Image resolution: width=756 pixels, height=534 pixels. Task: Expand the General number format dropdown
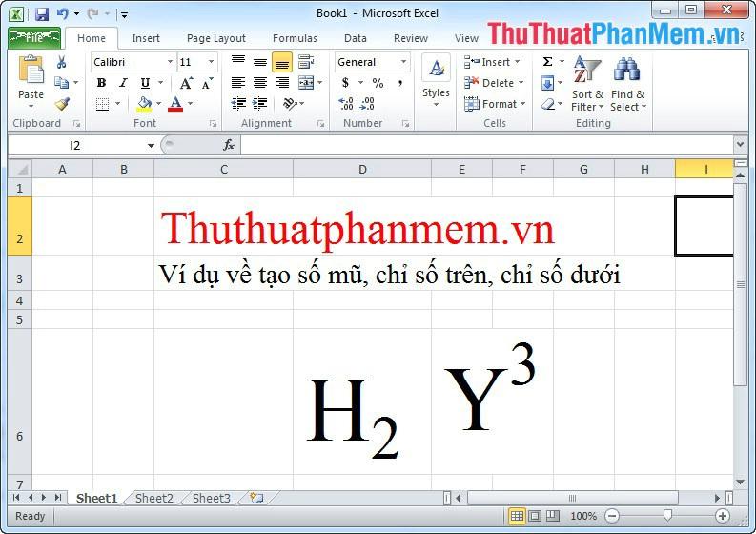point(403,62)
